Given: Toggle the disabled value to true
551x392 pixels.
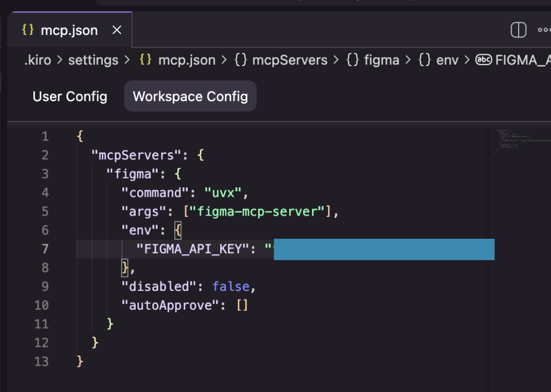Looking at the screenshot, I should (x=231, y=287).
